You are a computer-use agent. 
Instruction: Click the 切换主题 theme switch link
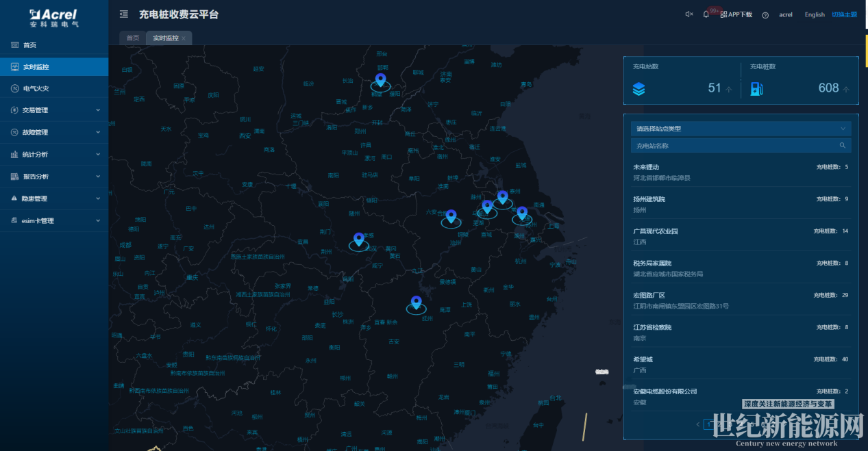tap(844, 14)
